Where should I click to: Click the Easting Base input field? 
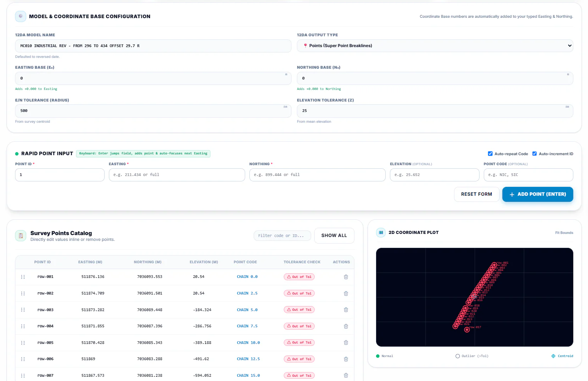point(153,78)
